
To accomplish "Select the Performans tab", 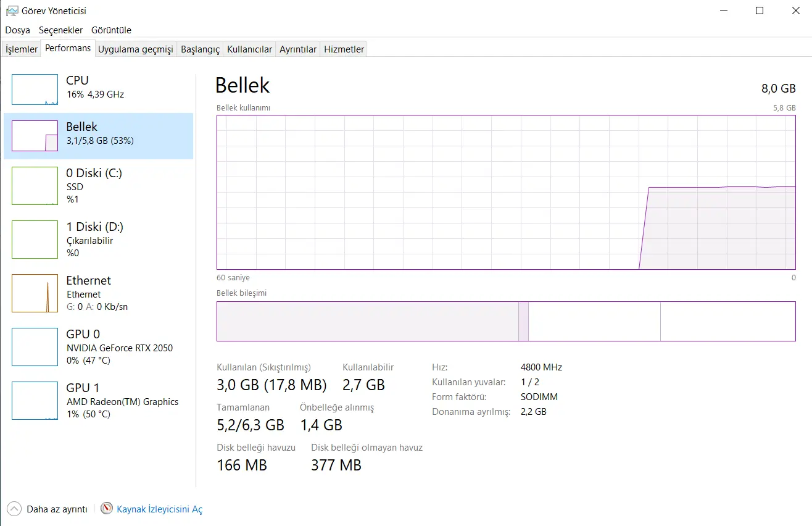I will 68,48.
